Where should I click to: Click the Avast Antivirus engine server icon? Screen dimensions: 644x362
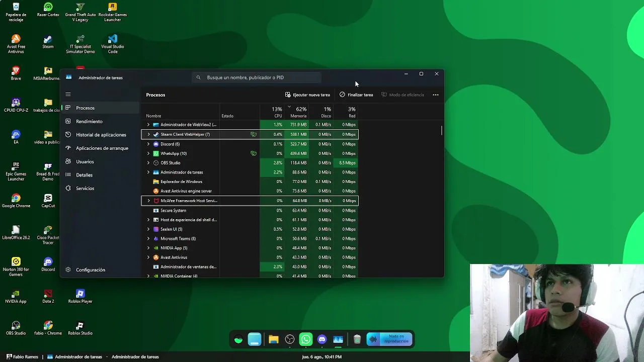click(x=156, y=191)
